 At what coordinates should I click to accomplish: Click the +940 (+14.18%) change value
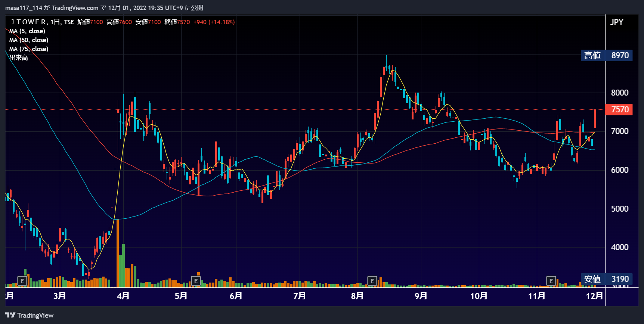pyautogui.click(x=214, y=22)
